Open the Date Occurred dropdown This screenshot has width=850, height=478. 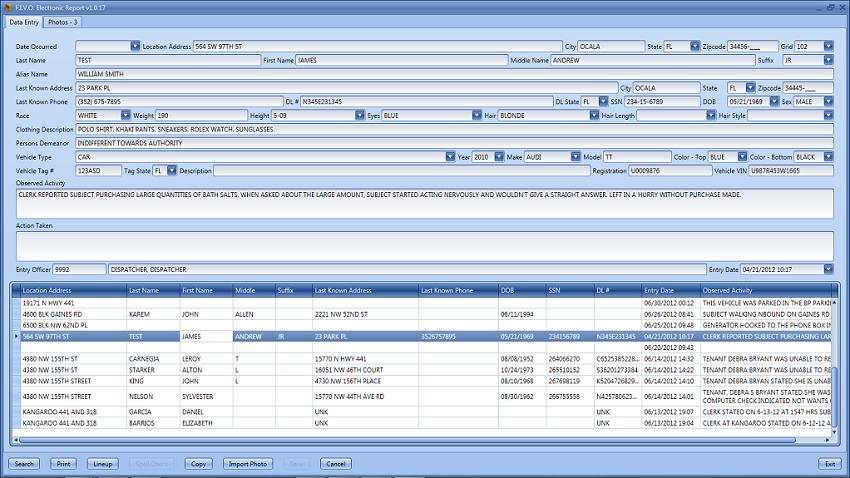click(136, 46)
